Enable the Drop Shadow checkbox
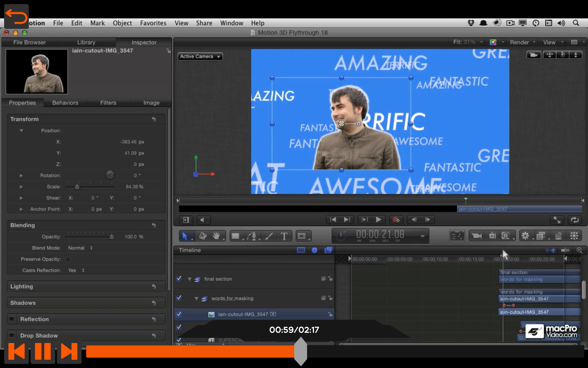 [x=12, y=335]
